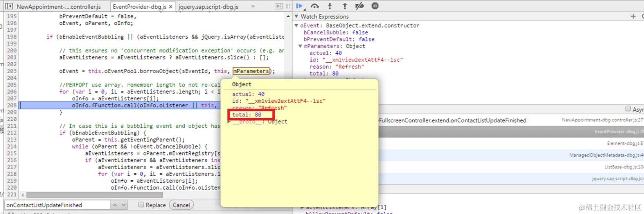Viewport: 644px width, 214px height.
Task: Click 'actual: 40' in the tooltip popup
Action: pos(248,94)
